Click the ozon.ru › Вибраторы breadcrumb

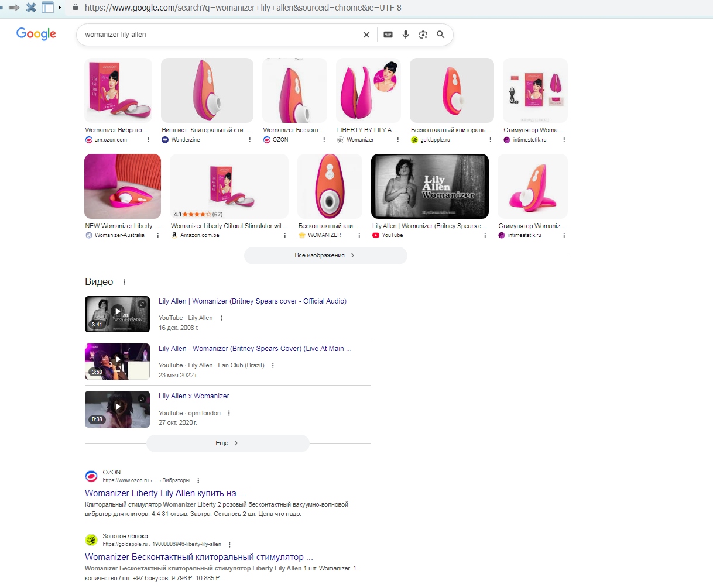146,480
